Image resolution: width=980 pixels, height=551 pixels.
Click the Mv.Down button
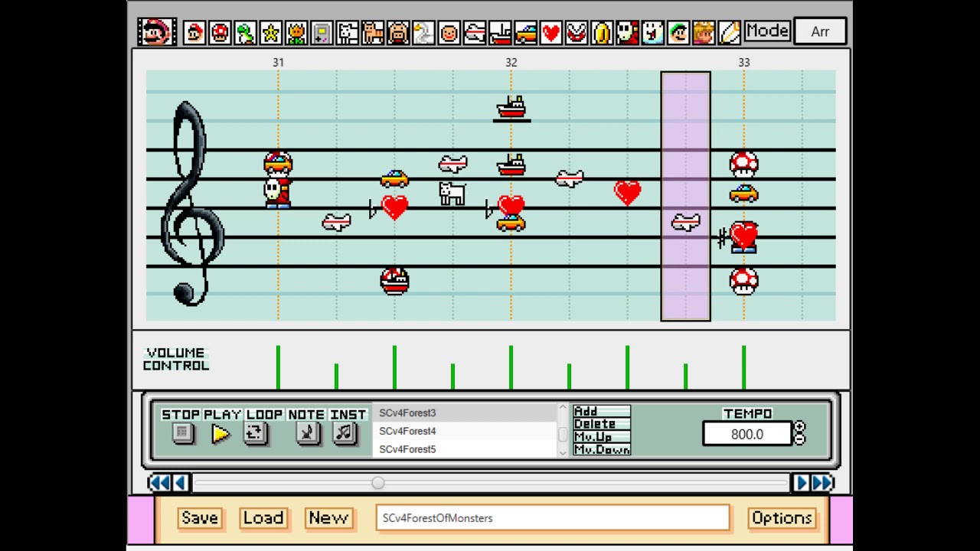(x=602, y=450)
